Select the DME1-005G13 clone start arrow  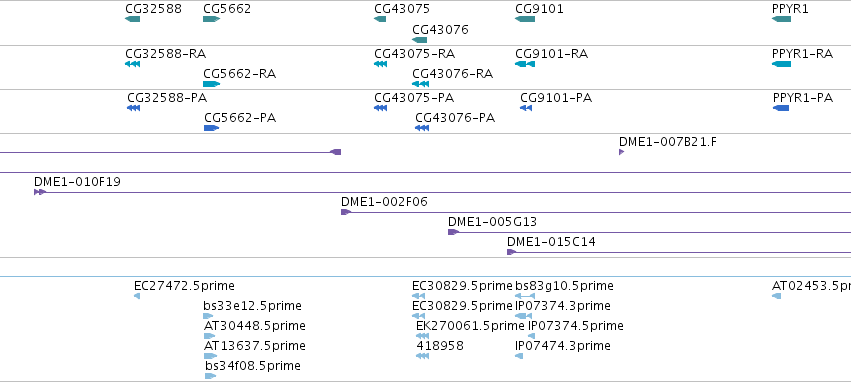(454, 232)
